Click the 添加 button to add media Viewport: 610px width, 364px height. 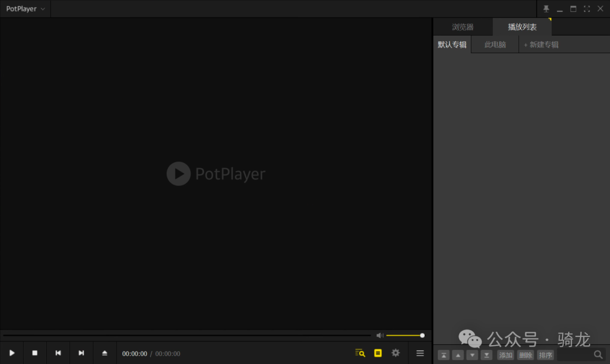(505, 354)
